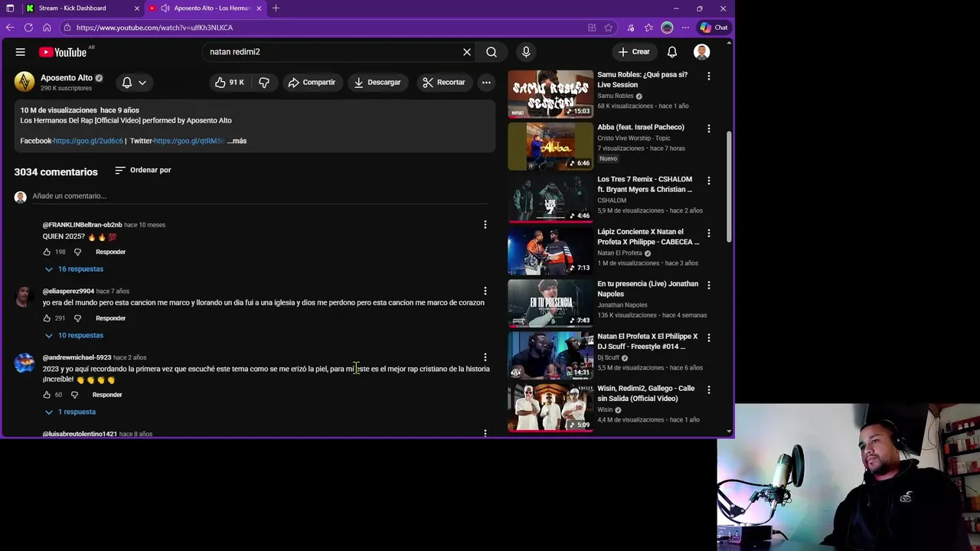Open options for Los Tres 7 Remix
Image resolution: width=980 pixels, height=551 pixels.
pos(708,181)
